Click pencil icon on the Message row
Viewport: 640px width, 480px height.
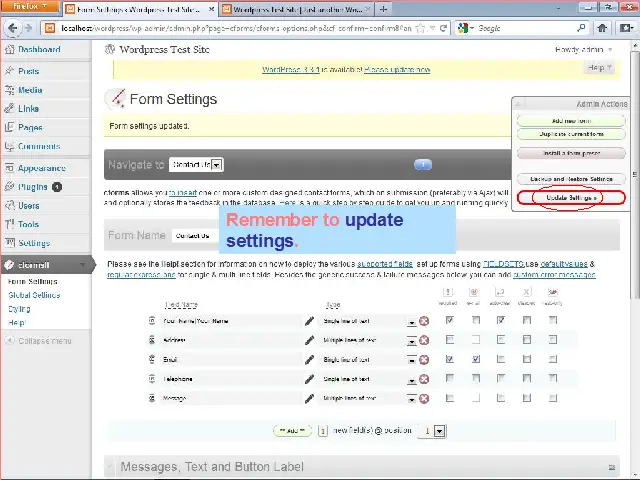pos(309,398)
